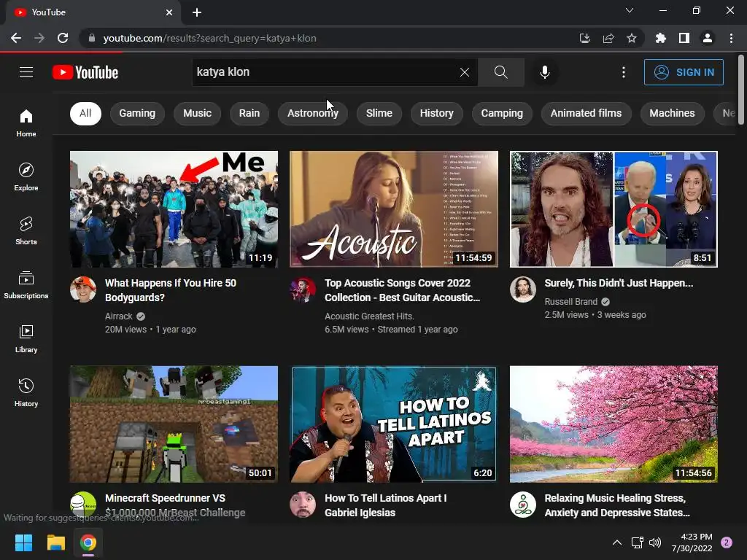
Task: Open Subscriptions in the sidebar
Action: (x=26, y=285)
